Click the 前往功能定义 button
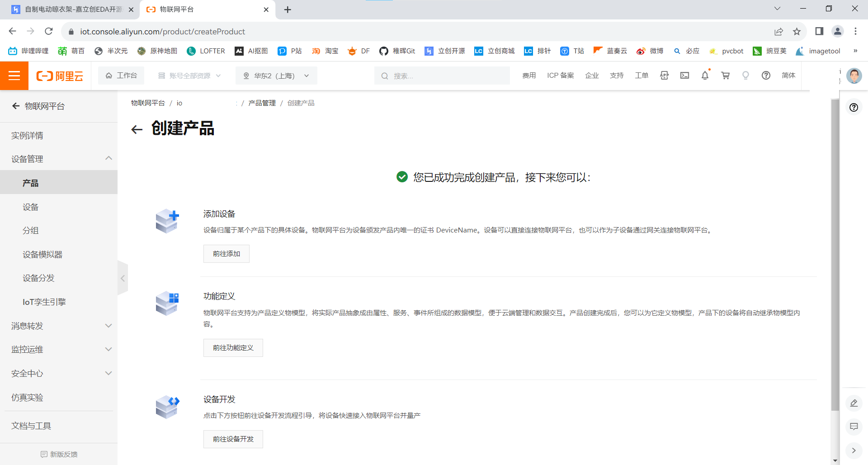Screen dimensions: 868x465 click(233, 348)
